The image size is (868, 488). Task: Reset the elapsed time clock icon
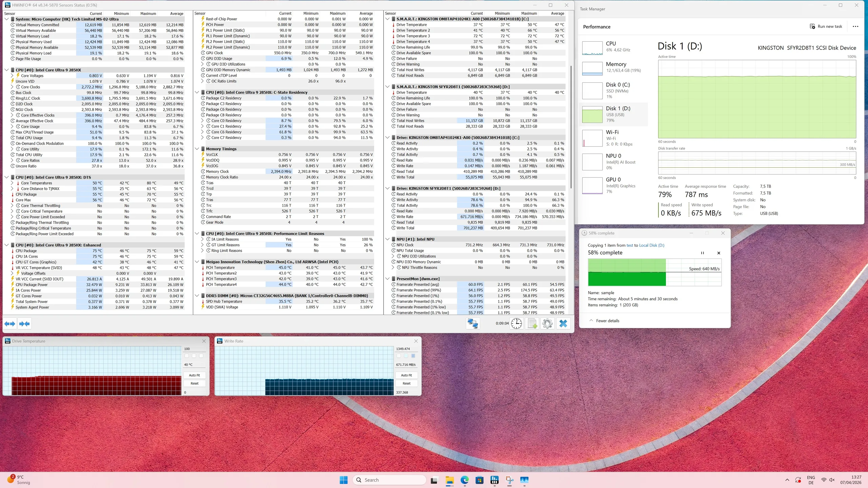(x=516, y=324)
